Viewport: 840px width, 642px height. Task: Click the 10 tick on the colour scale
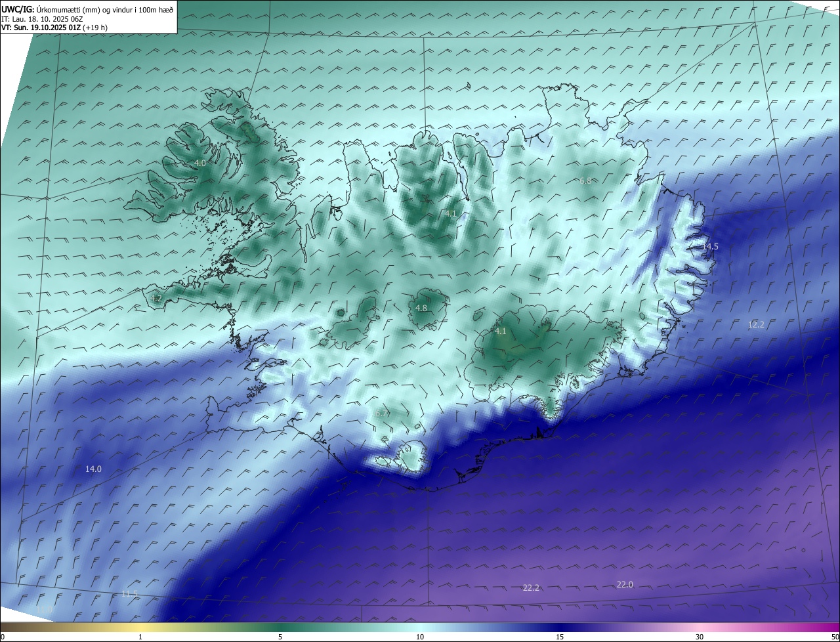click(420, 637)
